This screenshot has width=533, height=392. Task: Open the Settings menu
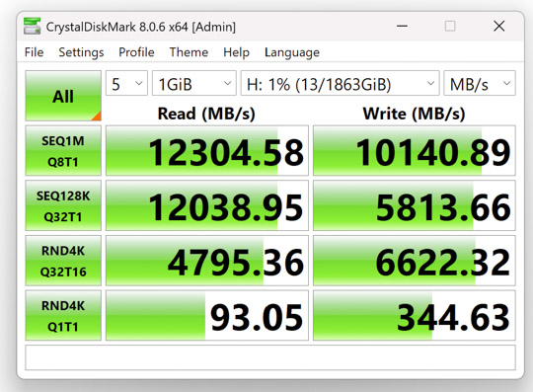coord(81,52)
